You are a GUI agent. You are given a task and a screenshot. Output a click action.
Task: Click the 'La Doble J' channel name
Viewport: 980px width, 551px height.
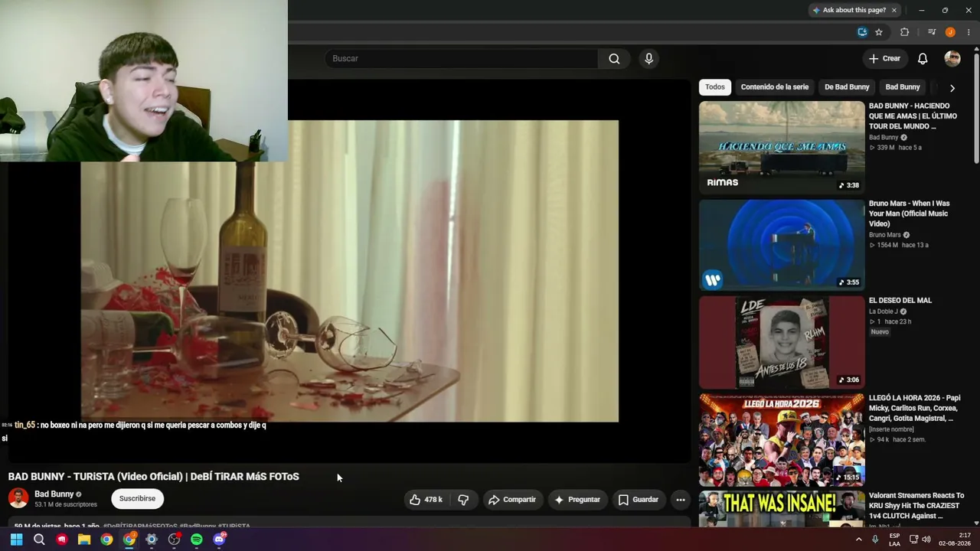point(884,311)
